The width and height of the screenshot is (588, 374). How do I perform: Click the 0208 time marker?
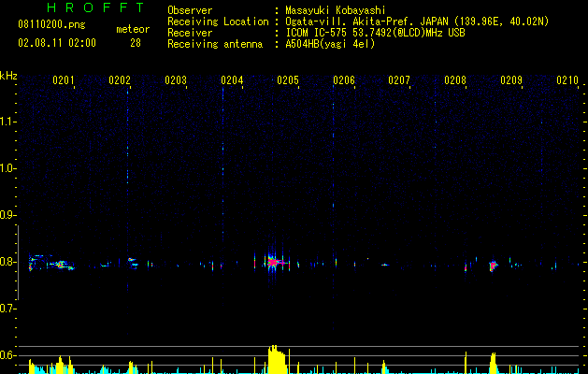tap(455, 80)
